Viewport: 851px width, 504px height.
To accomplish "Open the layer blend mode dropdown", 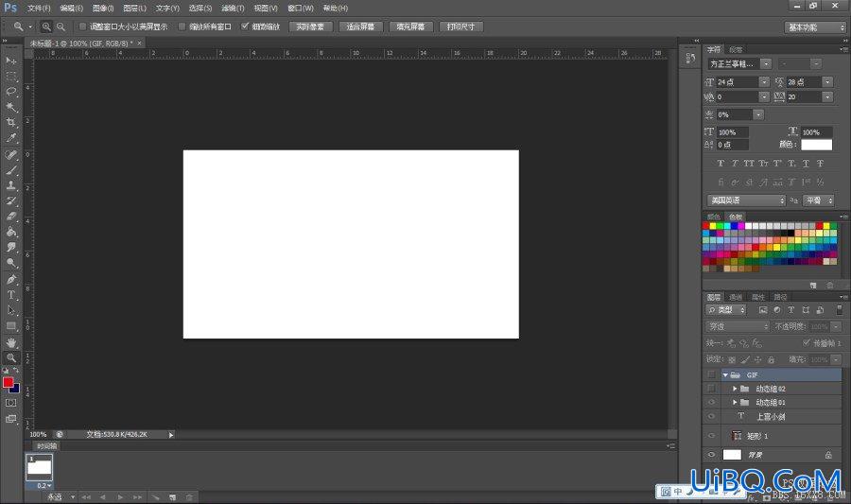I will coord(737,326).
